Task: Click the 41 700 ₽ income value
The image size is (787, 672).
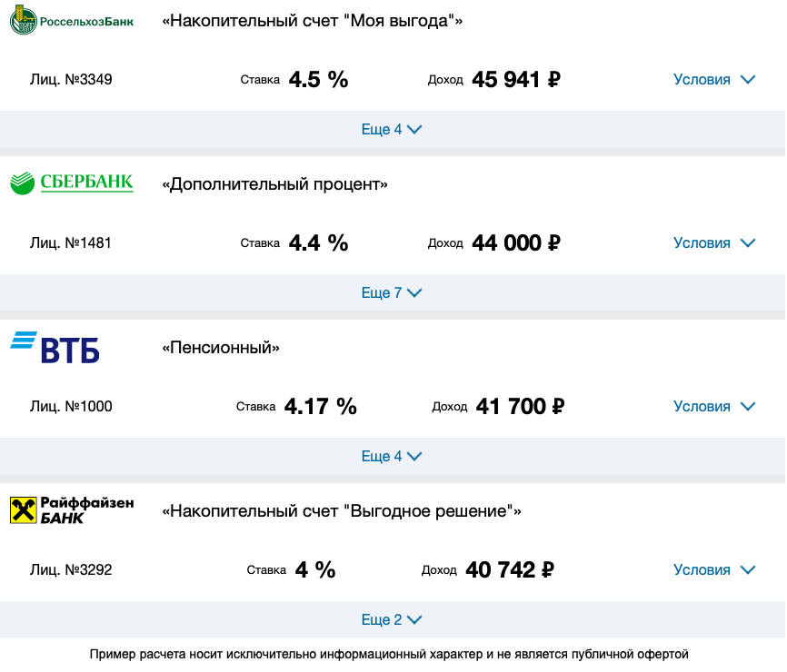Action: [x=520, y=407]
